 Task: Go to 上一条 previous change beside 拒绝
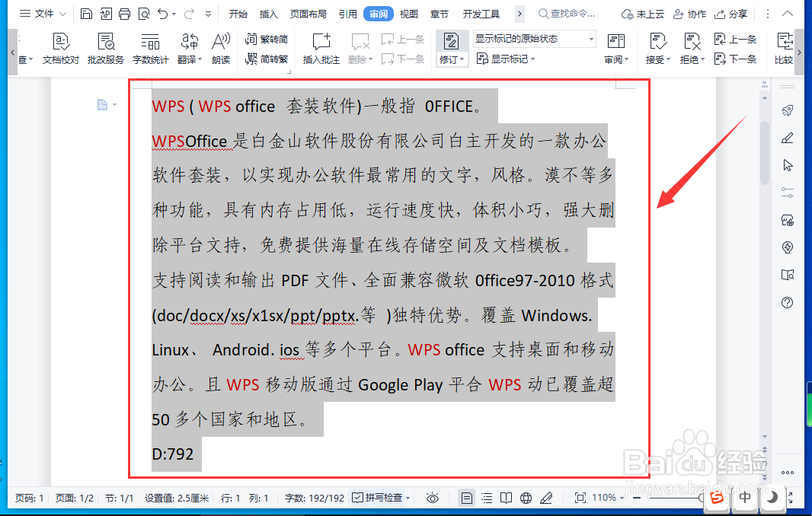click(x=735, y=39)
